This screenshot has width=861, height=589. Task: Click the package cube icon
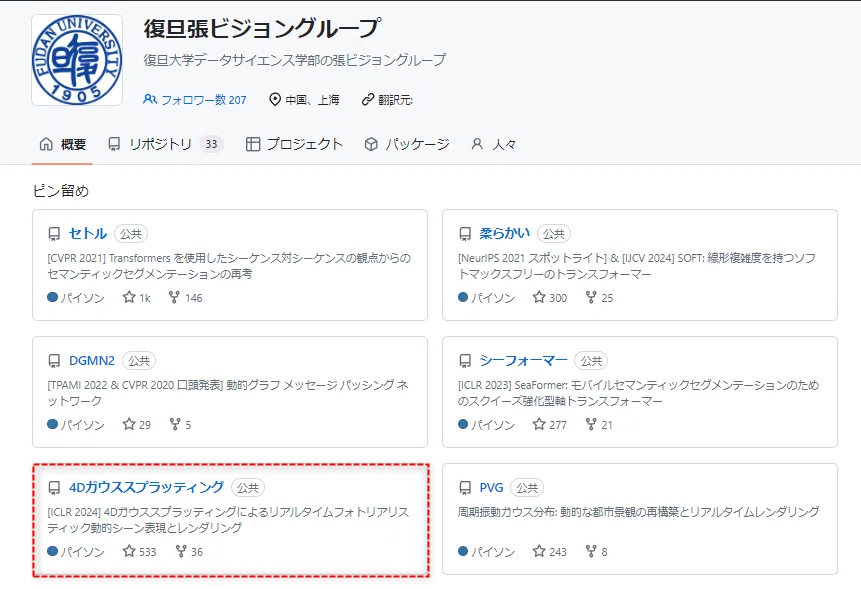(x=371, y=144)
